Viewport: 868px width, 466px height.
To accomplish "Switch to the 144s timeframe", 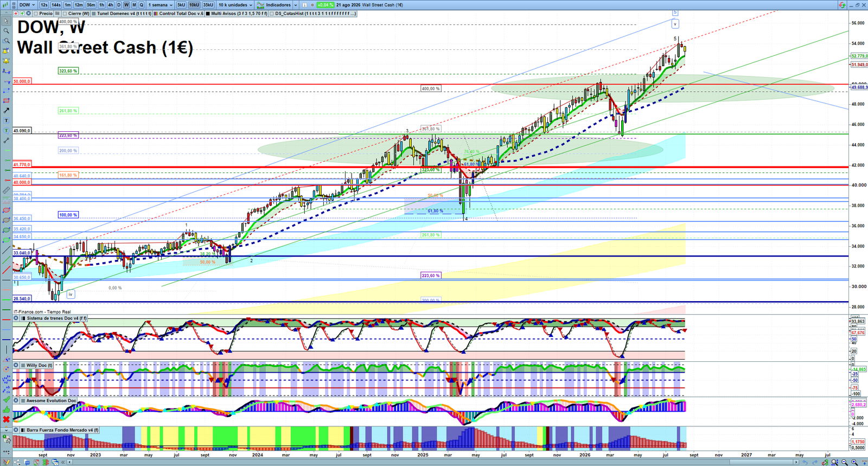I will click(56, 5).
